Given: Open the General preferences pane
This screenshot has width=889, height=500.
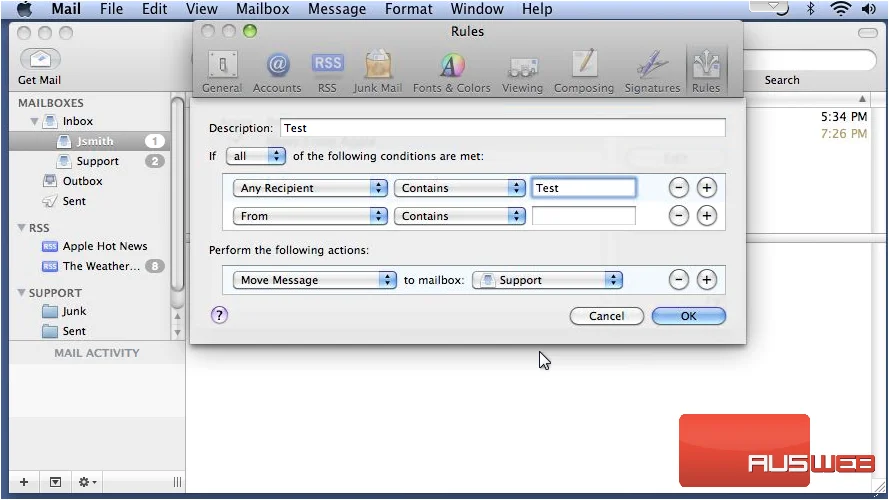Looking at the screenshot, I should [x=222, y=72].
